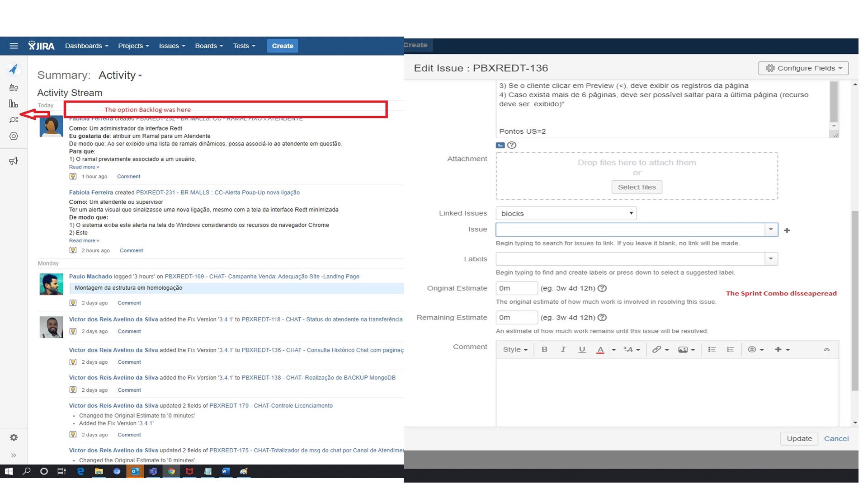Screen dimensions: 868x488
Task: Open the project rocket icon in sidebar
Action: click(x=14, y=69)
